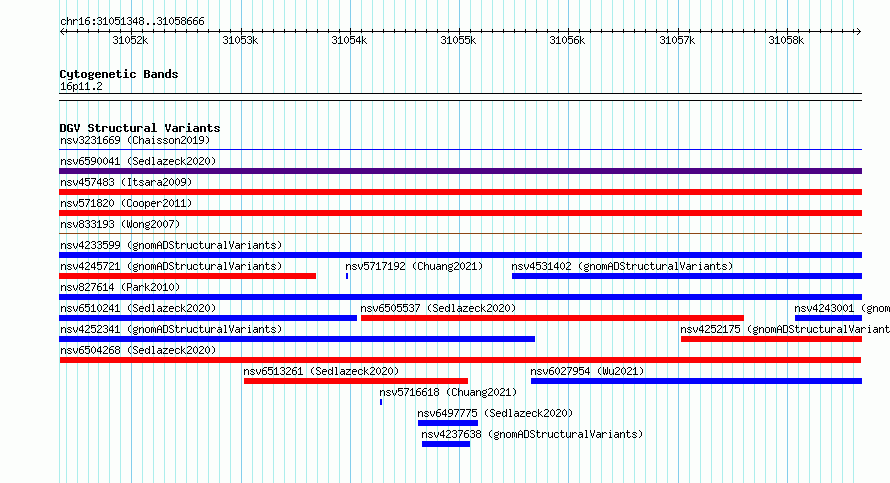The image size is (890, 483).
Task: Select the red nsv6505537 variant bar
Action: click(x=552, y=318)
